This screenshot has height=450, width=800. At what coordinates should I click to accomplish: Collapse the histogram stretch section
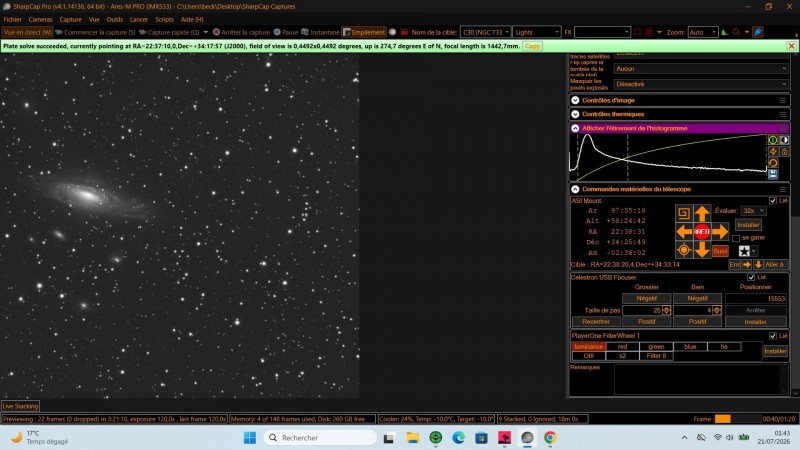coord(575,129)
